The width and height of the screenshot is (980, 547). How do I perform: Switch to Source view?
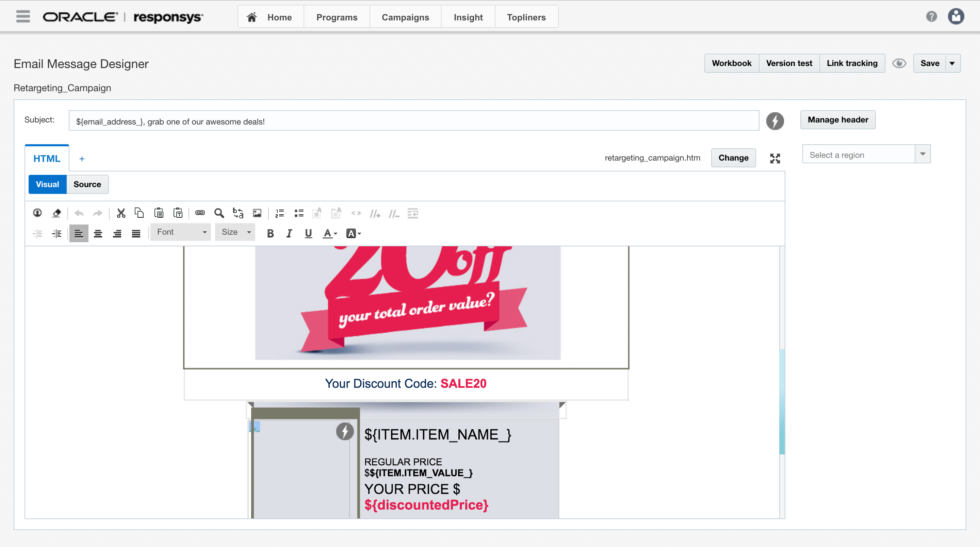click(x=87, y=184)
